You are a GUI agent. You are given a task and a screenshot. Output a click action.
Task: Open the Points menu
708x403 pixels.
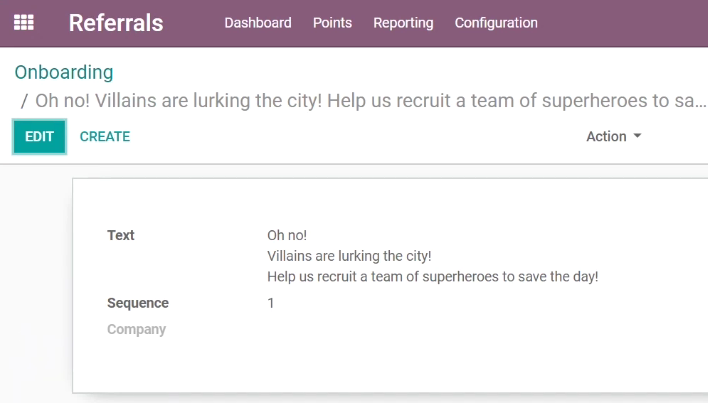pyautogui.click(x=332, y=23)
